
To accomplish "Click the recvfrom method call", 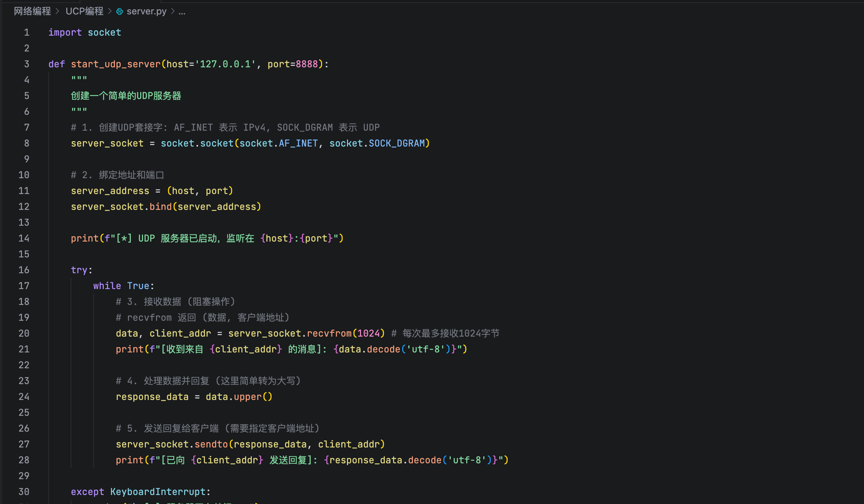I will [329, 333].
